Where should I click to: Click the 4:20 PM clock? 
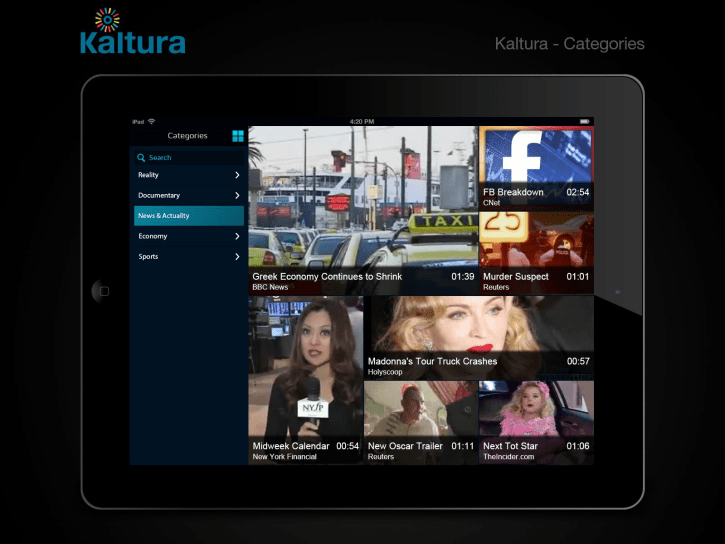click(362, 122)
